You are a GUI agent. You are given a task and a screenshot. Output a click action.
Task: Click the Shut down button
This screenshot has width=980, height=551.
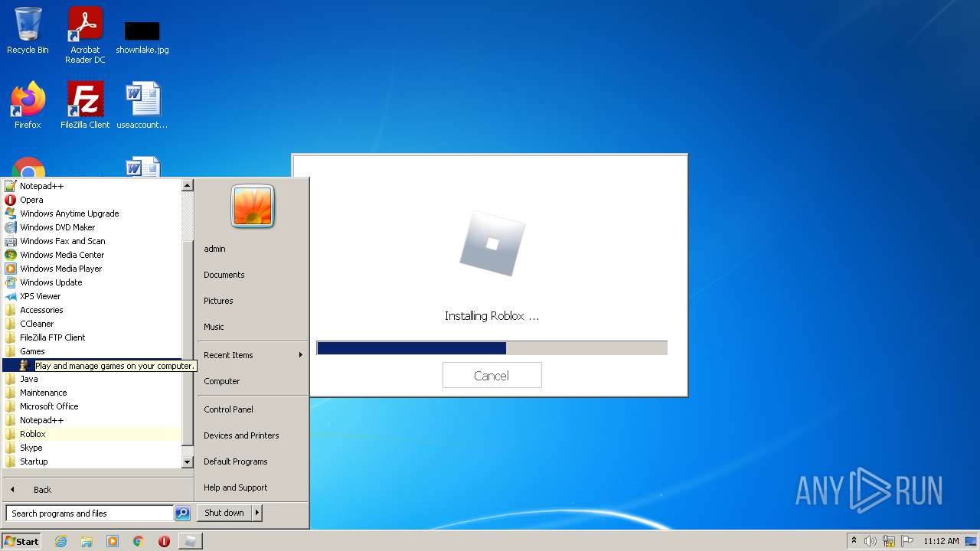coord(224,513)
